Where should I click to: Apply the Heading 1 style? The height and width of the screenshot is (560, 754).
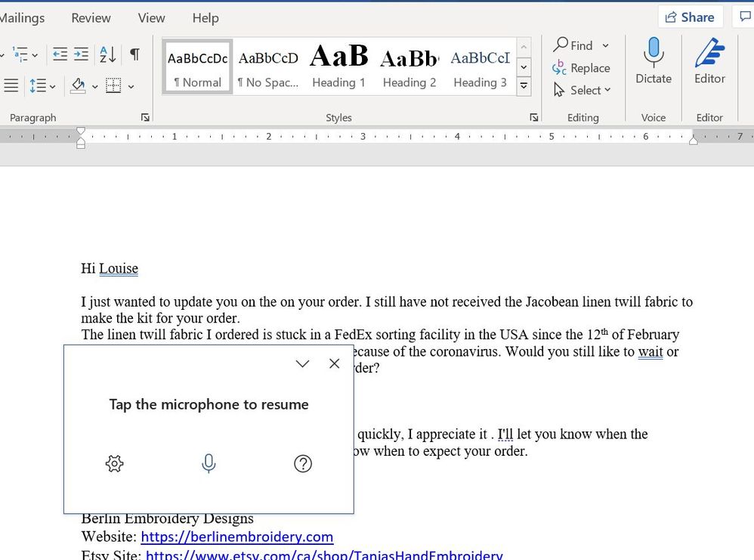pos(338,67)
